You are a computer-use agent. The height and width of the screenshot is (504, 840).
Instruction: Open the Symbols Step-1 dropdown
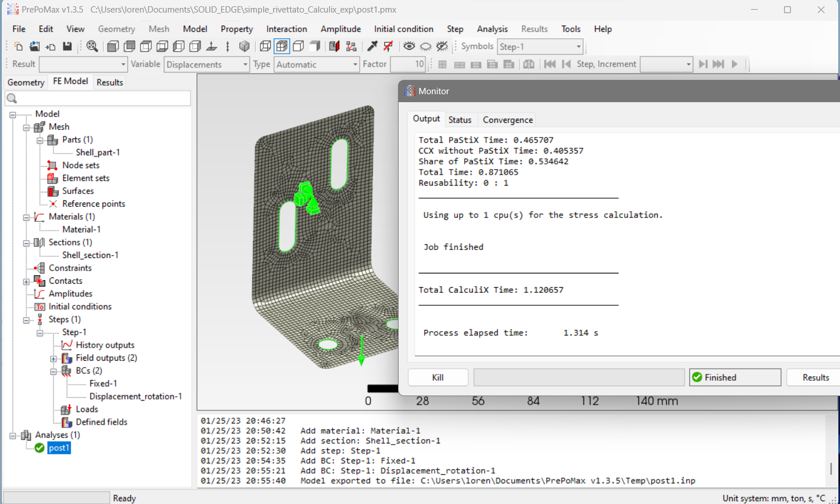point(578,47)
